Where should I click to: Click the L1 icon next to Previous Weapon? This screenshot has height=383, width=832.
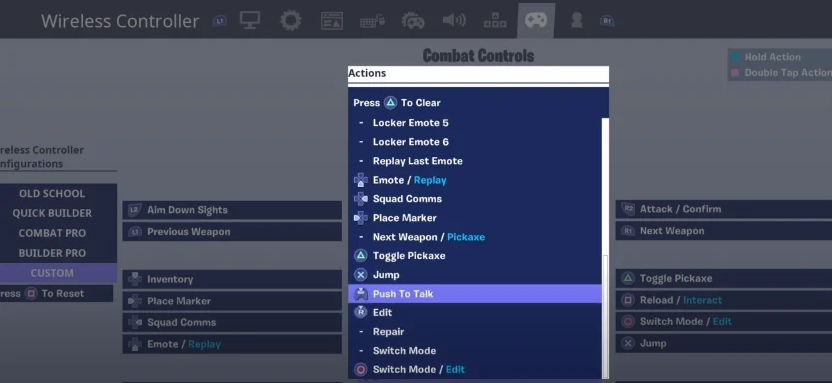click(135, 232)
